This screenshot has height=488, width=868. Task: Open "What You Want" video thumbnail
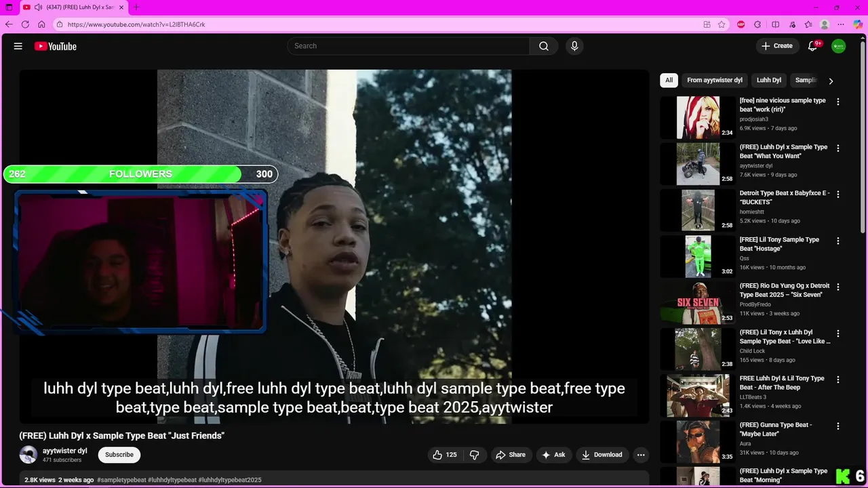tap(698, 163)
